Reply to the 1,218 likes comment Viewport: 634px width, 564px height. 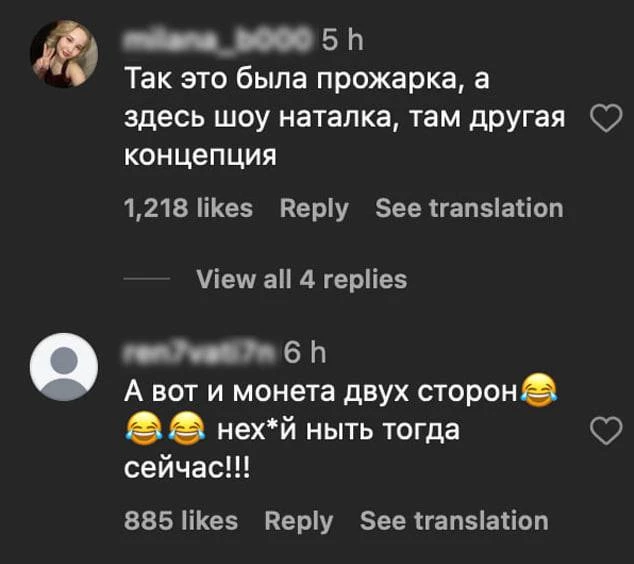(314, 208)
